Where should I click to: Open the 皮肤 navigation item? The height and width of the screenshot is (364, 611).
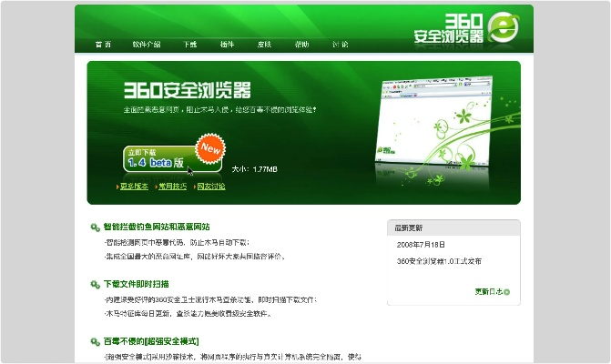coord(264,44)
